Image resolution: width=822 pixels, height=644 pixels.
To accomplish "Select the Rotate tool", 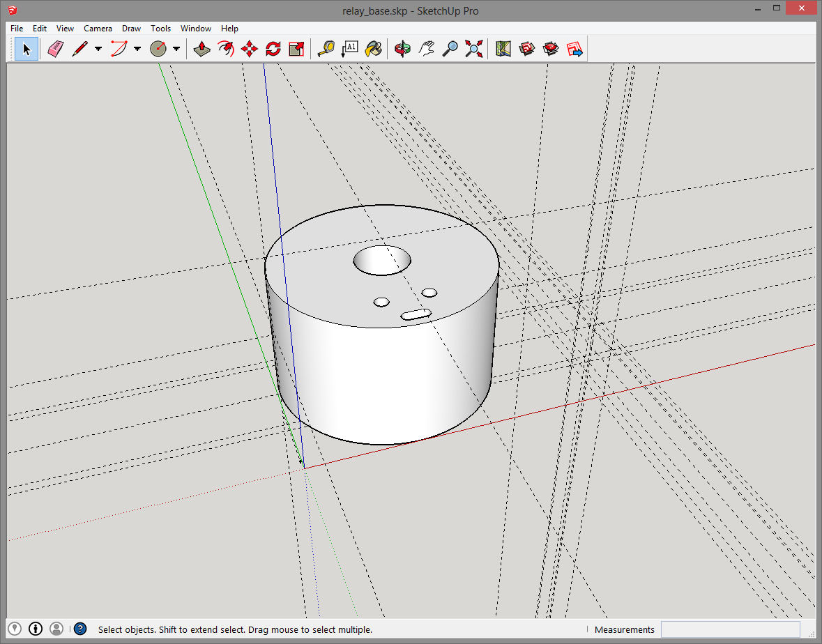I will tap(273, 49).
